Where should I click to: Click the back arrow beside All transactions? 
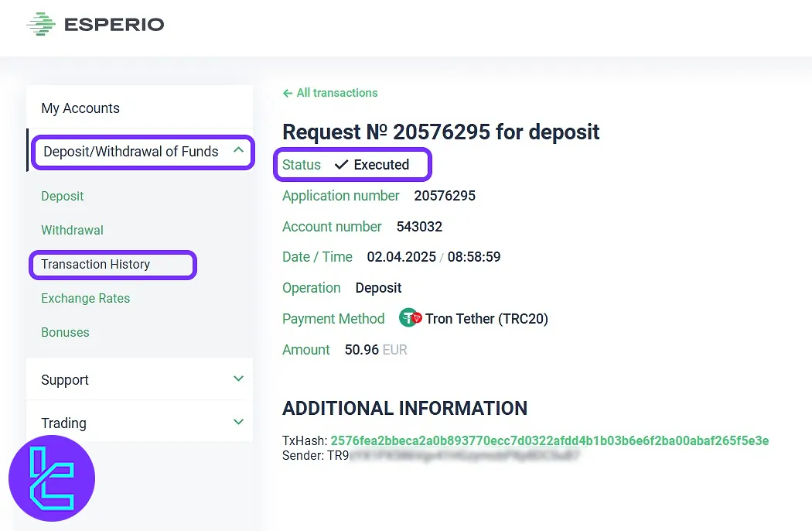288,94
